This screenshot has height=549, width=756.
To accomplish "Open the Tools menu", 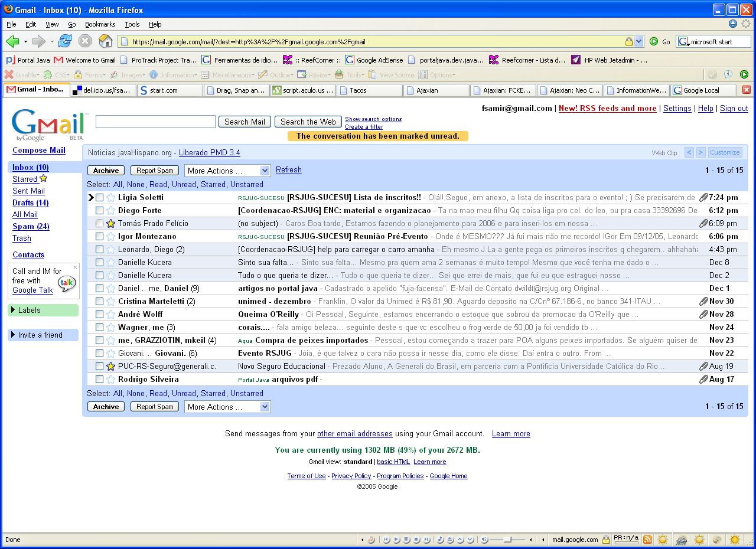I will point(132,24).
